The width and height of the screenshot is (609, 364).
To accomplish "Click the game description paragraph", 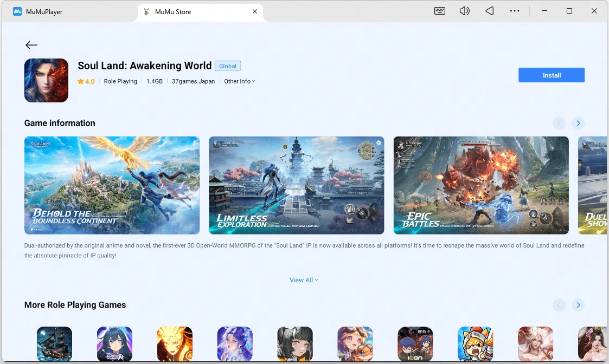I will 304,250.
